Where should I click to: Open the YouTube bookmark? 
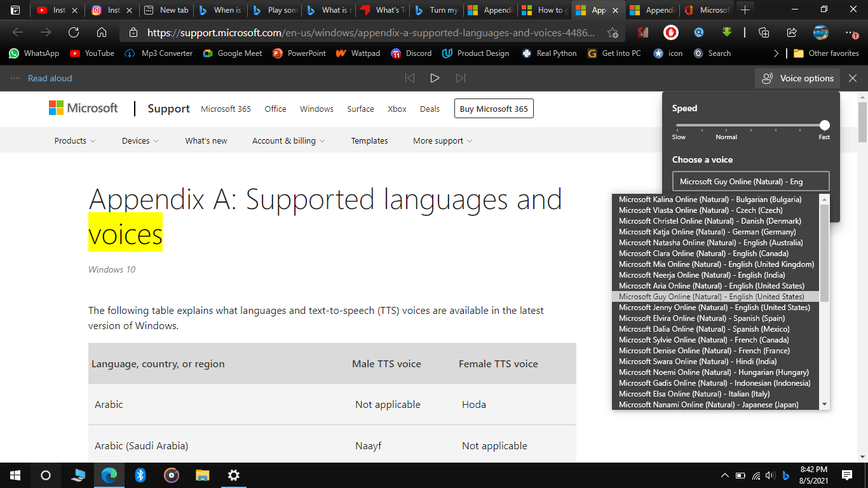click(x=92, y=53)
